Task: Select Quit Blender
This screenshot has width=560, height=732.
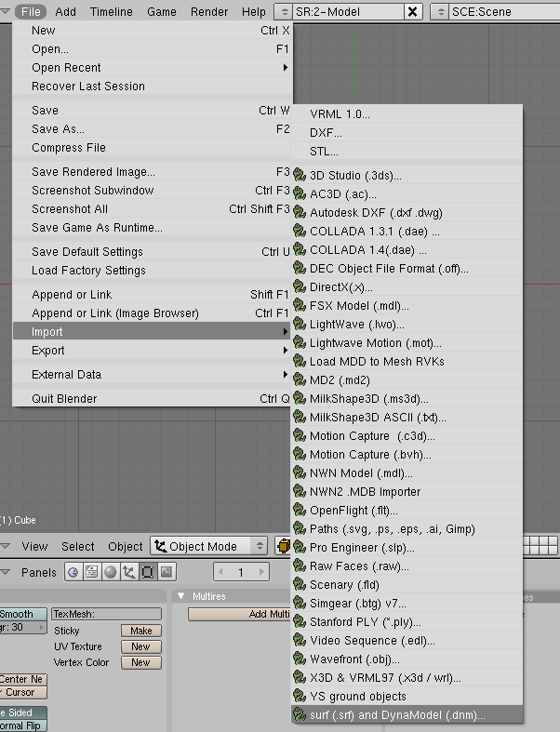Action: point(153,399)
